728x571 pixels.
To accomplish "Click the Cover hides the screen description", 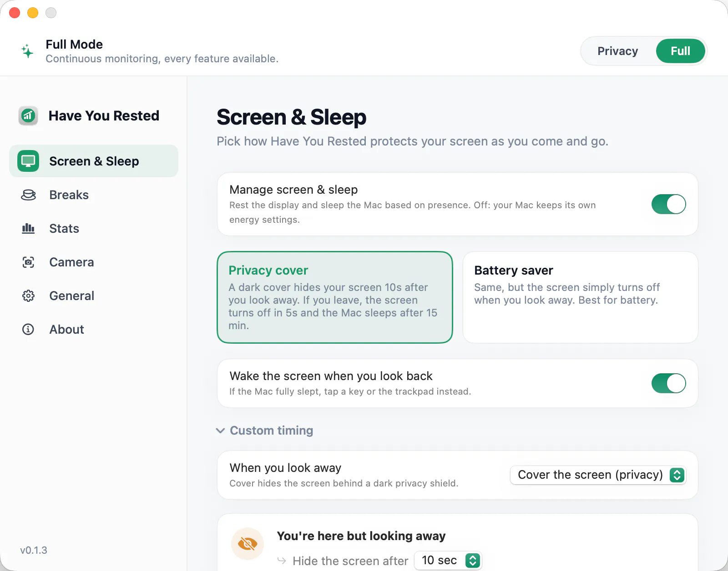I will point(344,483).
